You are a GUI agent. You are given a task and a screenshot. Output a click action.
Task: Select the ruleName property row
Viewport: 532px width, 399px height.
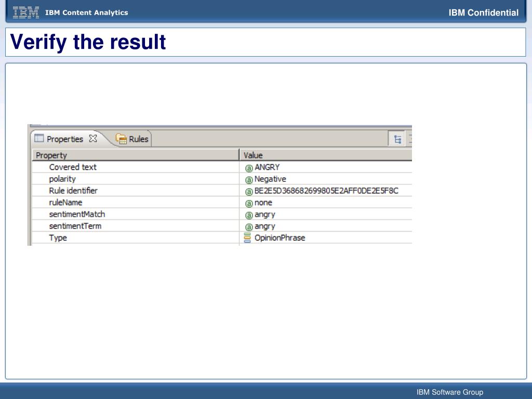pyautogui.click(x=222, y=203)
